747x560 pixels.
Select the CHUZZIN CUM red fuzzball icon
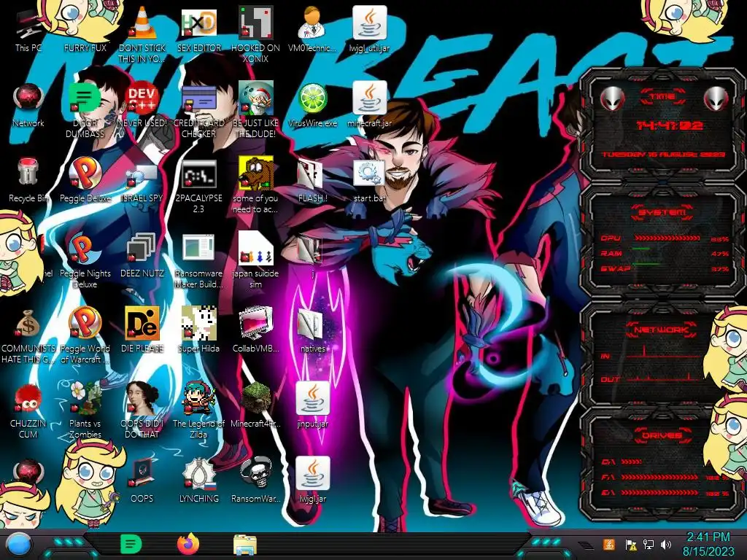point(28,399)
